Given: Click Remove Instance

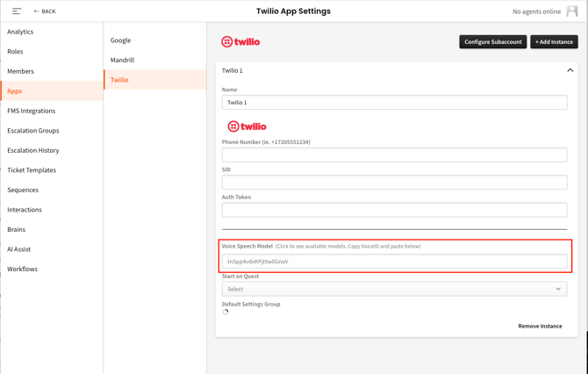Looking at the screenshot, I should (540, 326).
